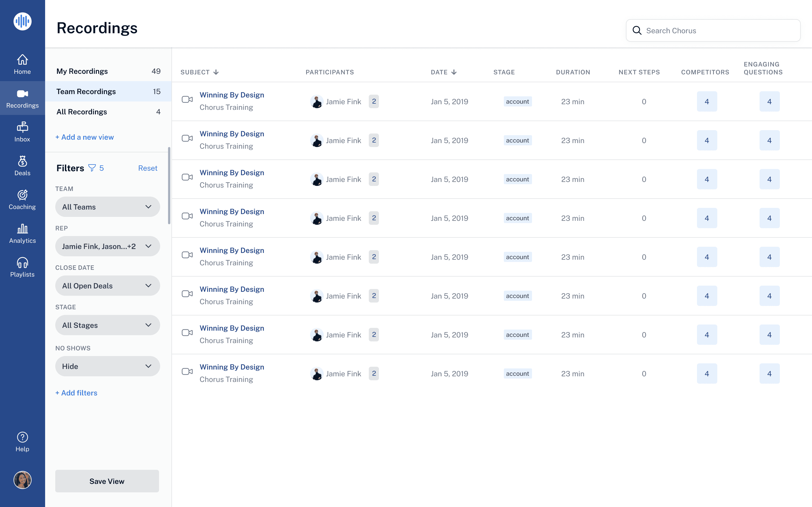Sort by the Subject column arrow

(216, 72)
